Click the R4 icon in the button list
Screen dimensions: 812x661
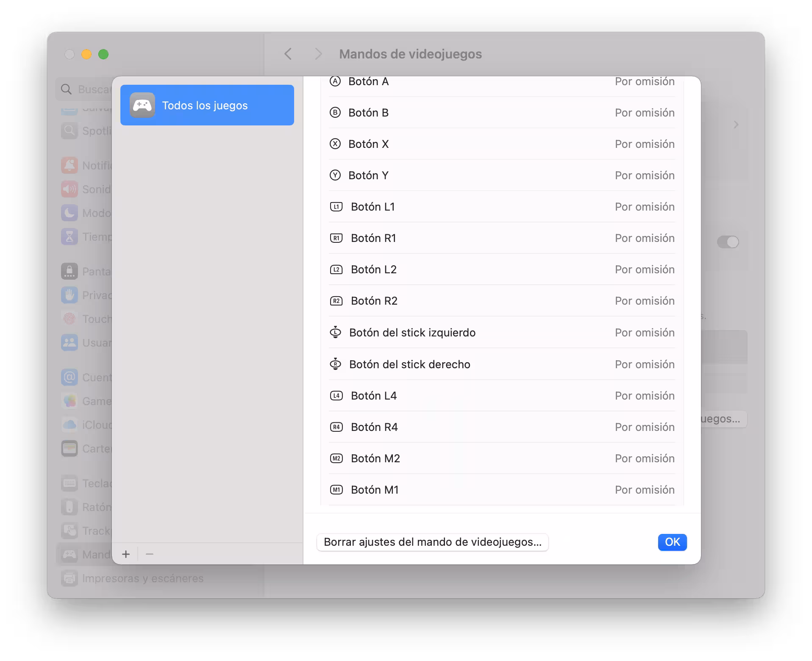click(336, 427)
